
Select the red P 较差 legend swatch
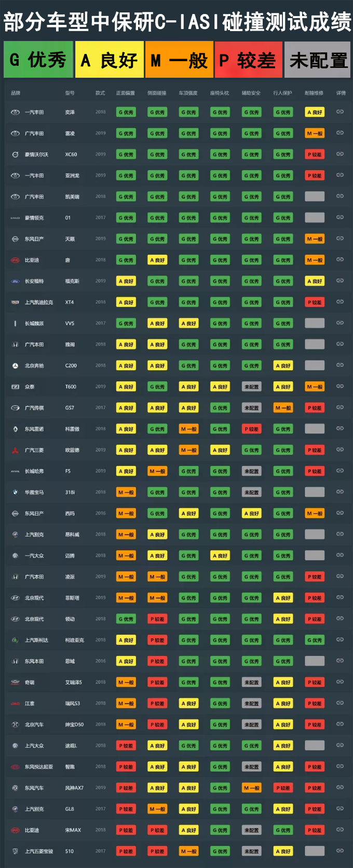249,60
